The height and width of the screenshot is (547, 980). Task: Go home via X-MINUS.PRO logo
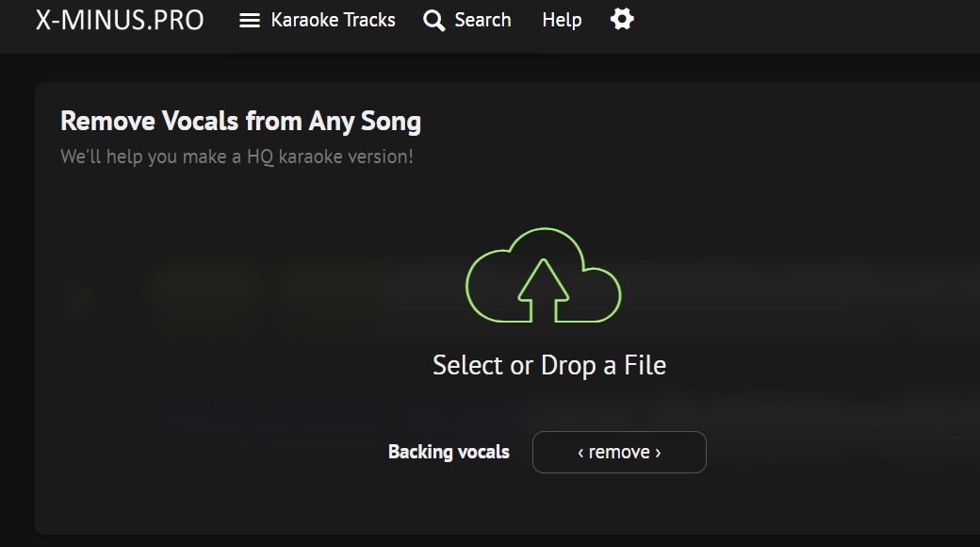click(x=120, y=20)
